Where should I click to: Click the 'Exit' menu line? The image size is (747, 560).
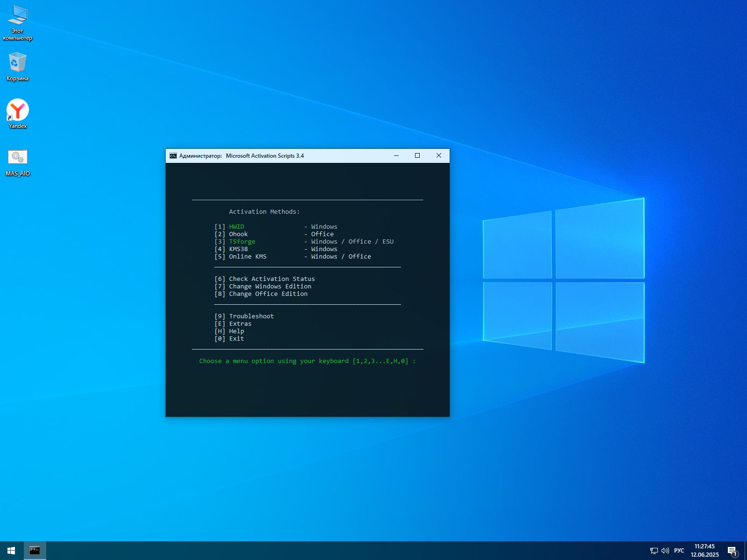pos(229,339)
